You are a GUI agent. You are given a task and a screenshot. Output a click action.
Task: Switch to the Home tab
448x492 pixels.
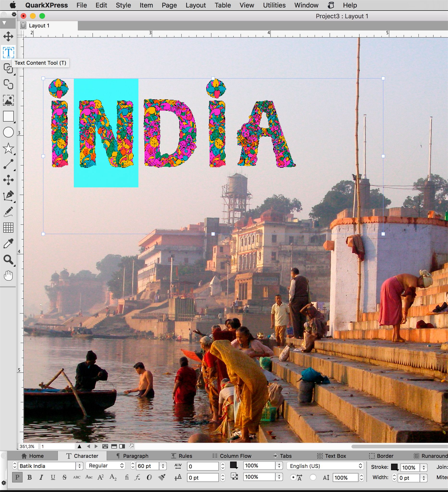32,456
